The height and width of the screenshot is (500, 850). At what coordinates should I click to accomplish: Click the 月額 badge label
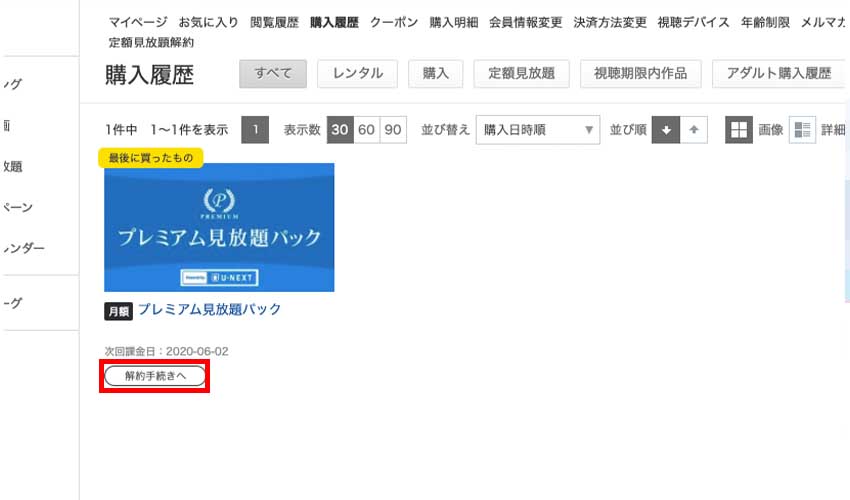click(118, 311)
